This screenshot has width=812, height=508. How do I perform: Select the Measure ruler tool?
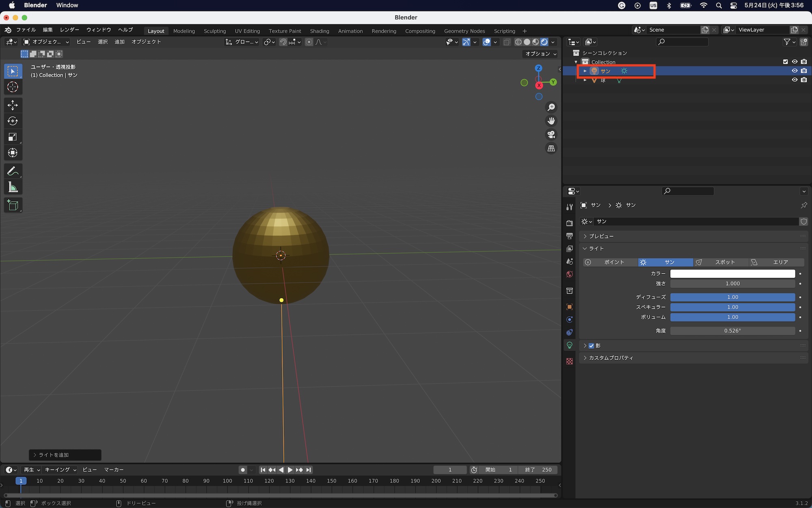[x=13, y=187]
